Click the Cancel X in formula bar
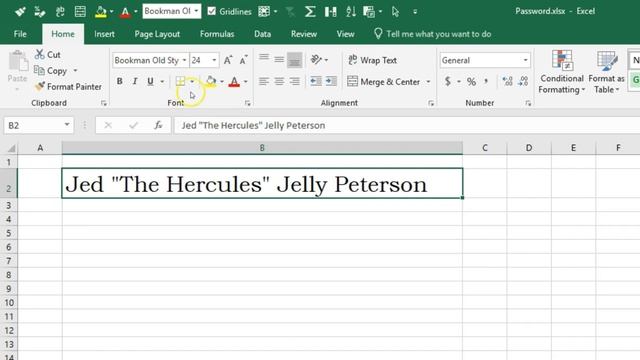The width and height of the screenshot is (640, 360). click(x=108, y=125)
